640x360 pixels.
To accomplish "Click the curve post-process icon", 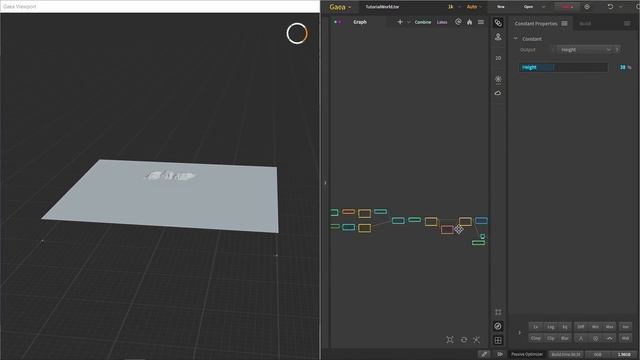I will point(609,338).
